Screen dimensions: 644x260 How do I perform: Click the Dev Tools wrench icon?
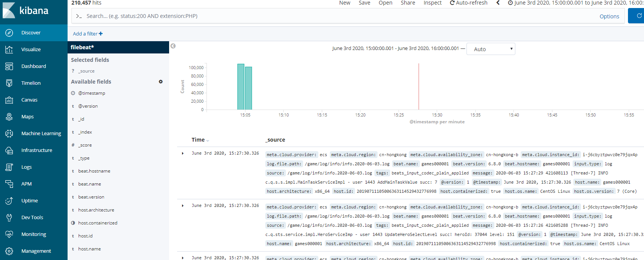(x=9, y=217)
